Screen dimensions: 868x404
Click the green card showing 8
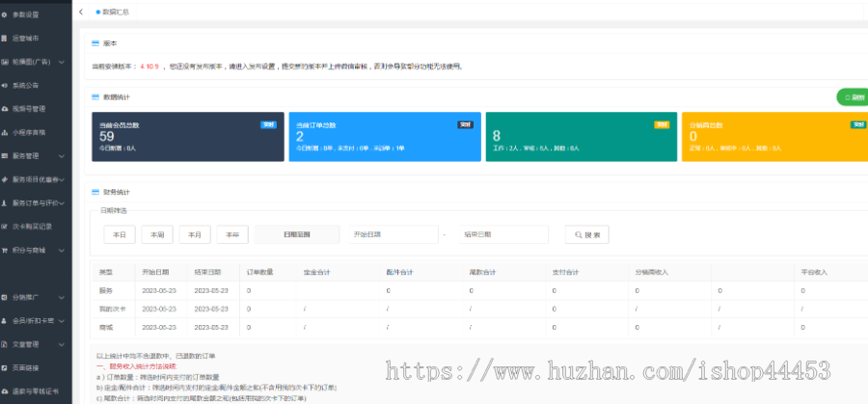(582, 137)
